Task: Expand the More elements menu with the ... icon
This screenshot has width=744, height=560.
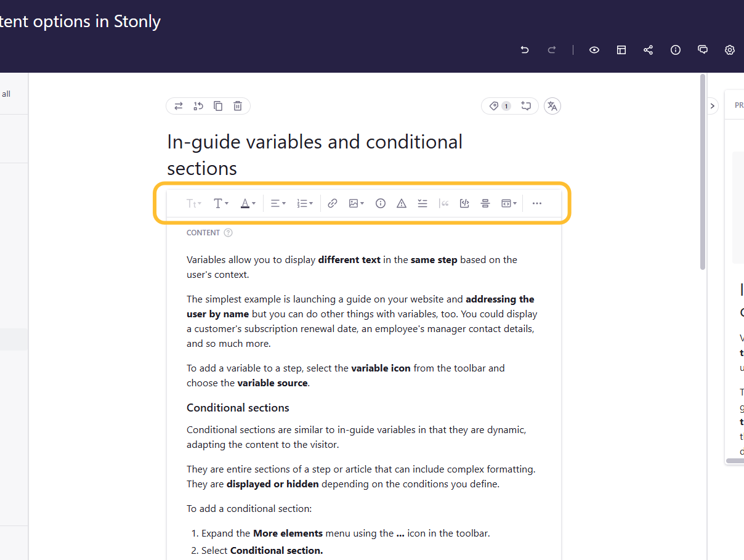Action: coord(536,203)
